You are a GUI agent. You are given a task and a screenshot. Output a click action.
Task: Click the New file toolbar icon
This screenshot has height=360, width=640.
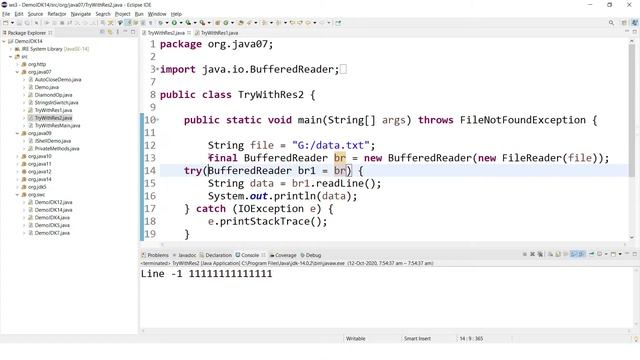click(x=5, y=23)
